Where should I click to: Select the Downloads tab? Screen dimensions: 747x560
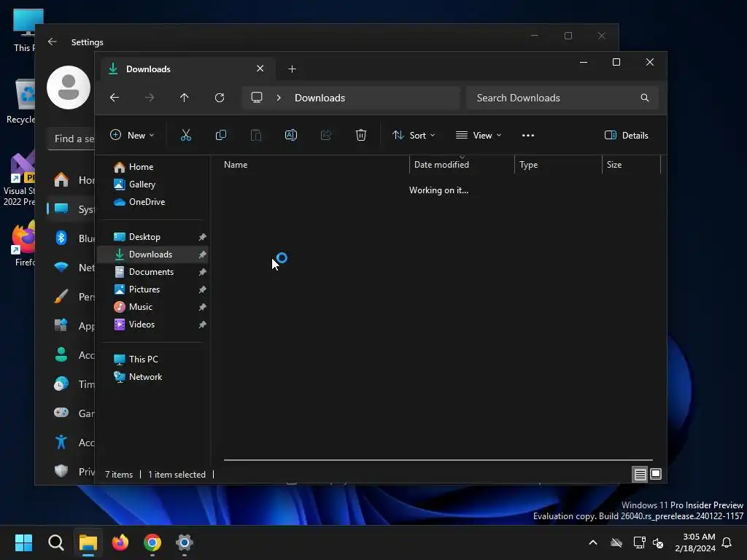pyautogui.click(x=187, y=69)
